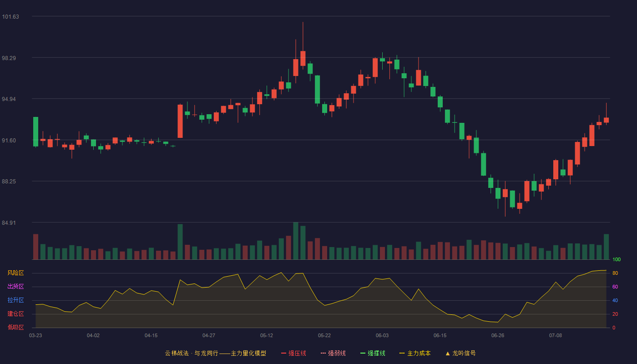Select the last red candle on the right

pyautogui.click(x=606, y=120)
